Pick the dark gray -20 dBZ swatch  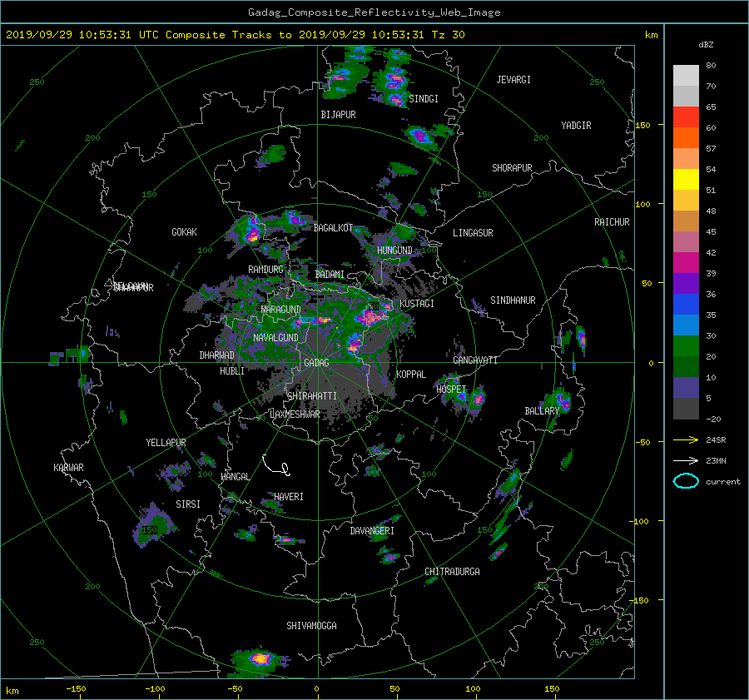686,408
